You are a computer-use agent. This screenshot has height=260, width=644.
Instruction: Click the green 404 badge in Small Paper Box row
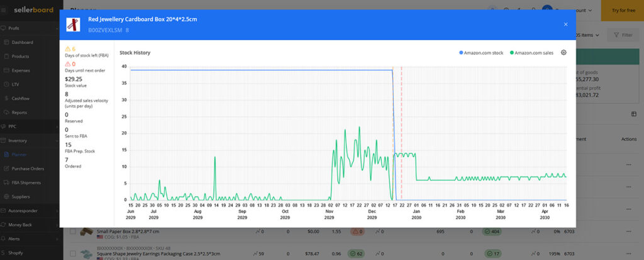[x=493, y=232]
